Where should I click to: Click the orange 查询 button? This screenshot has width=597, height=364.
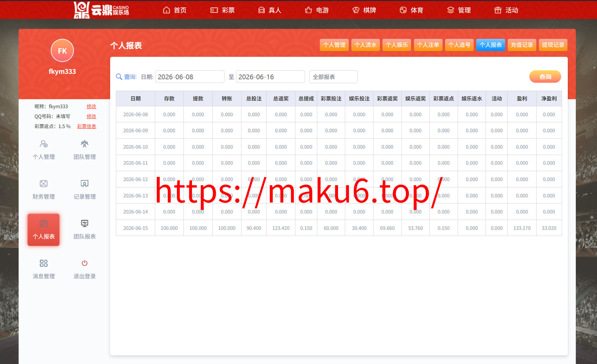click(545, 77)
